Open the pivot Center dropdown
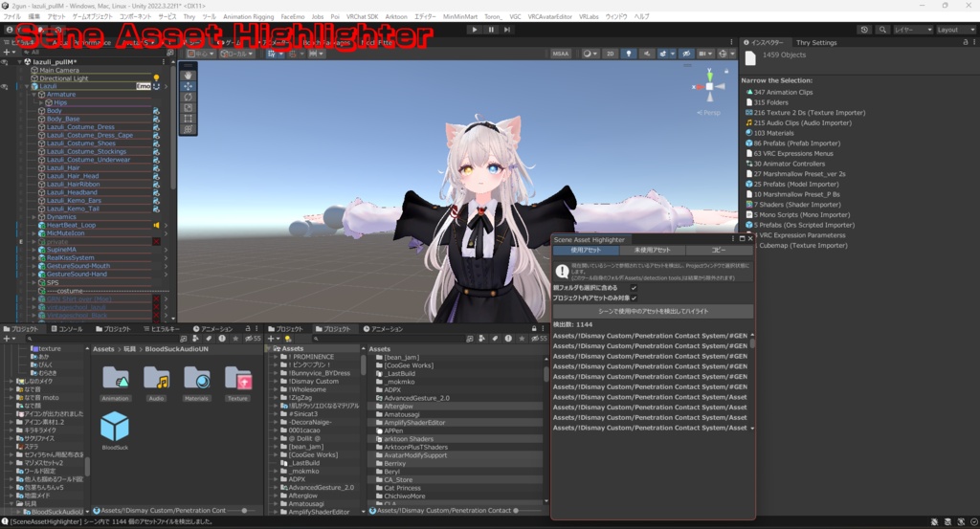This screenshot has height=529, width=980. [202, 54]
